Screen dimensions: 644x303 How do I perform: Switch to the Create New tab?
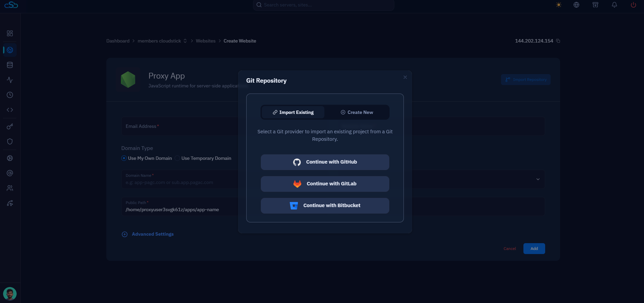357,112
